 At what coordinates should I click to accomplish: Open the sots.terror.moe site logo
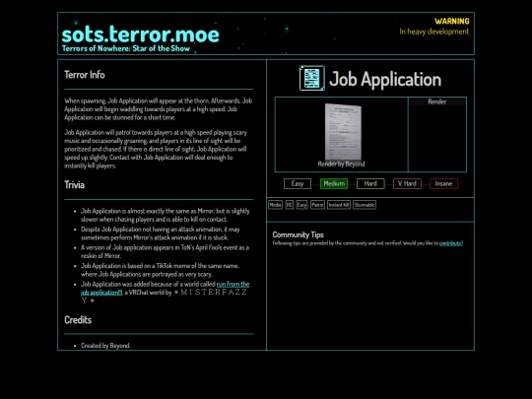141,34
